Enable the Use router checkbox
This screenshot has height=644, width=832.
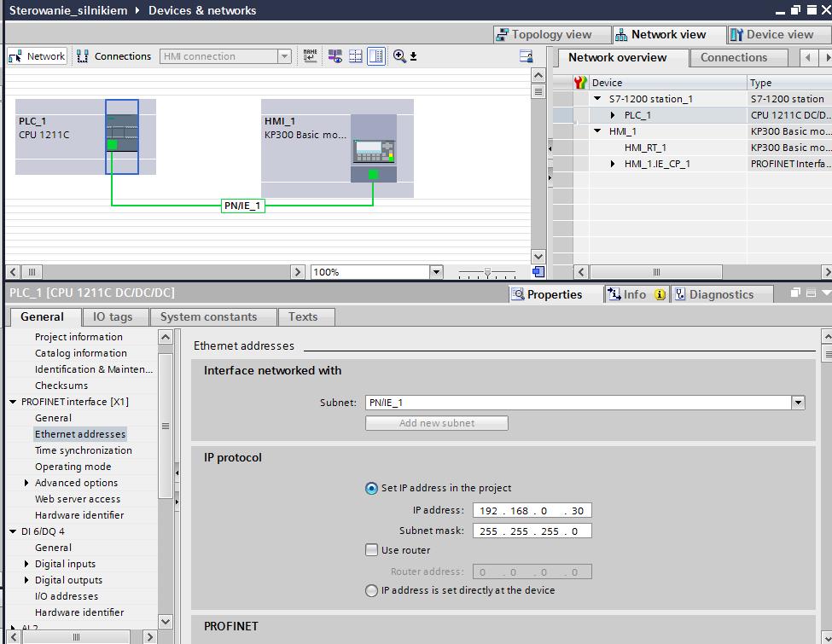371,550
